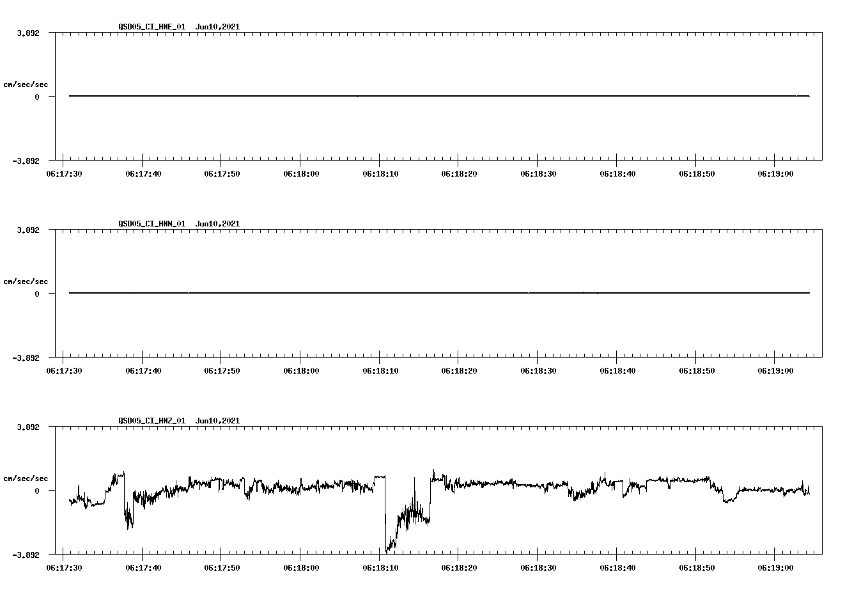Click the flat HNN acceleration trace line
Image resolution: width=868 pixels, height=591 pixels.
point(439,293)
